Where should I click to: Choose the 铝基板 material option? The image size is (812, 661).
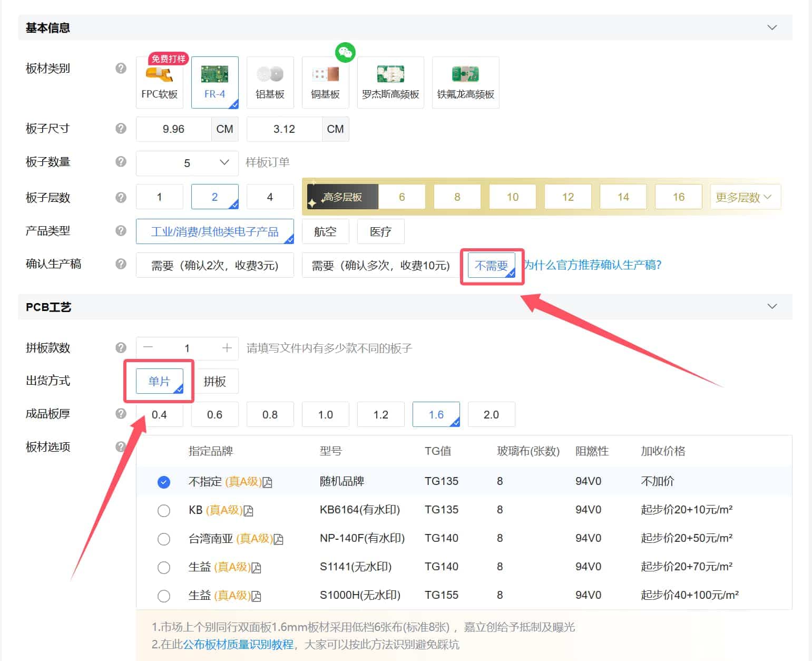(270, 82)
